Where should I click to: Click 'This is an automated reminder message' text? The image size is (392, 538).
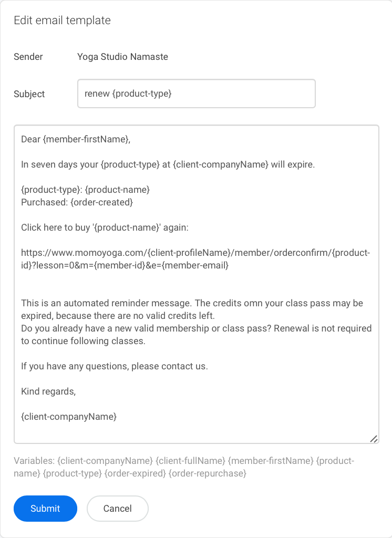pos(192,309)
